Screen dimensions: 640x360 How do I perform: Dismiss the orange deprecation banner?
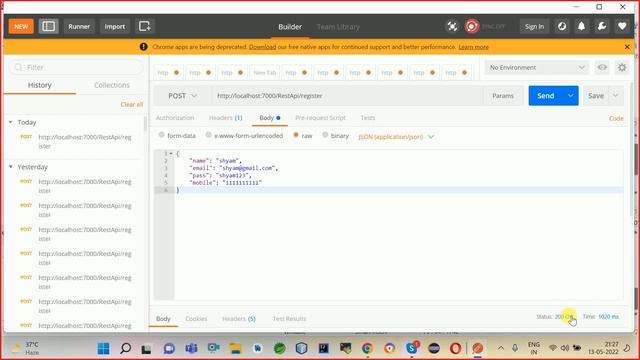(x=627, y=47)
